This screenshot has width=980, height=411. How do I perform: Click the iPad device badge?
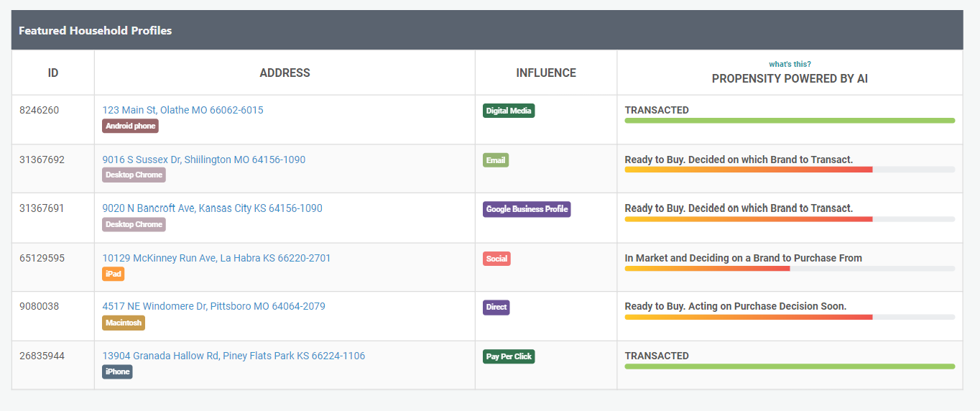coord(114,274)
